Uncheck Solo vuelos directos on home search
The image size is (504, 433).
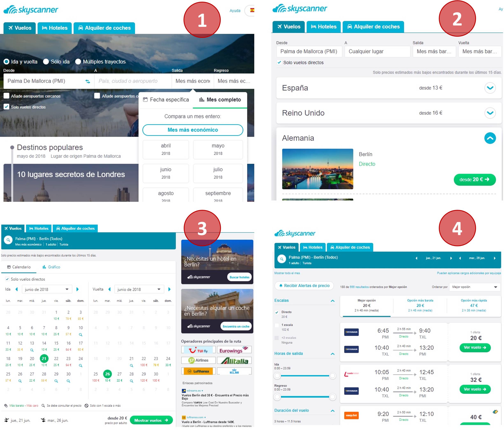(7, 107)
